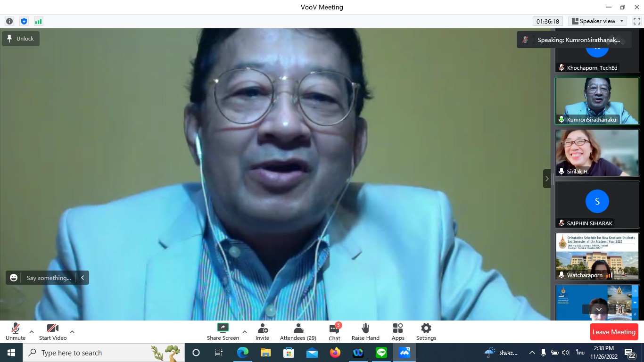Open notification center with 22 alerts
This screenshot has width=644, height=362.
coord(630,354)
